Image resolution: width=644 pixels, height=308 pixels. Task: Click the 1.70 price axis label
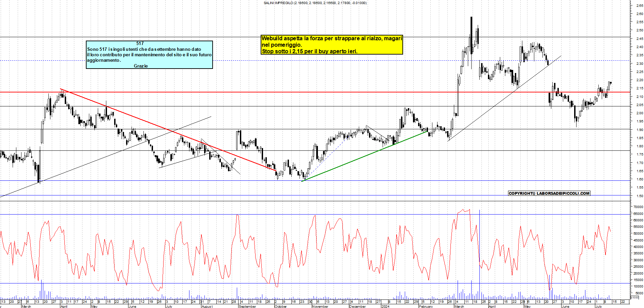640,163
